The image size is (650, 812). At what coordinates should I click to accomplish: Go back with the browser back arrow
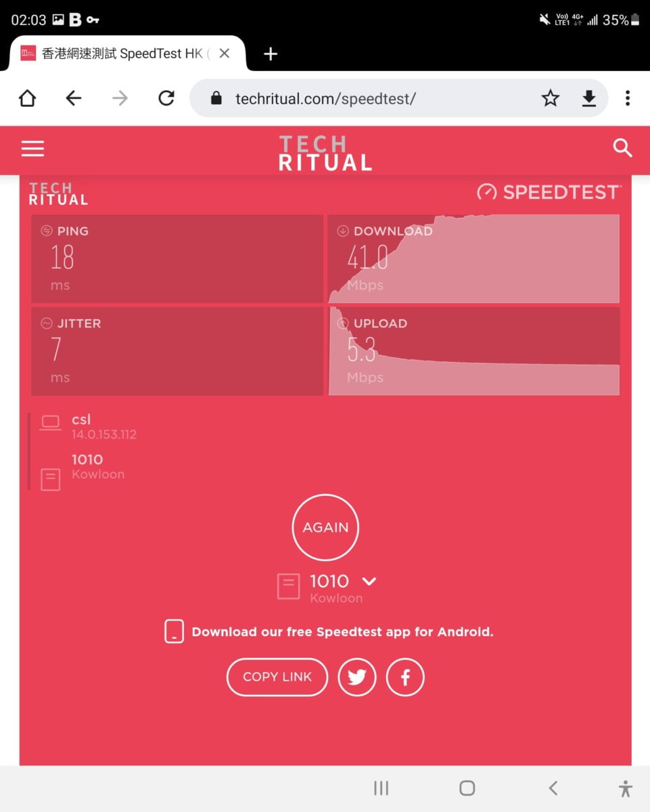tap(74, 99)
